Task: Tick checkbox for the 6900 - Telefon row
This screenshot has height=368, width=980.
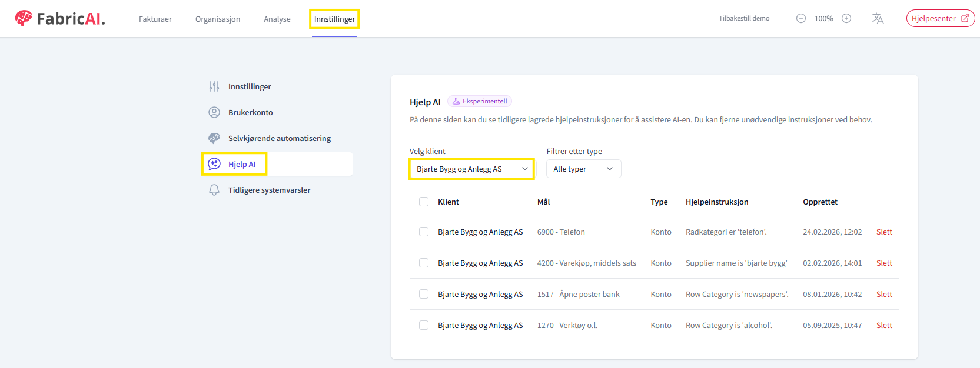Action: [x=424, y=232]
